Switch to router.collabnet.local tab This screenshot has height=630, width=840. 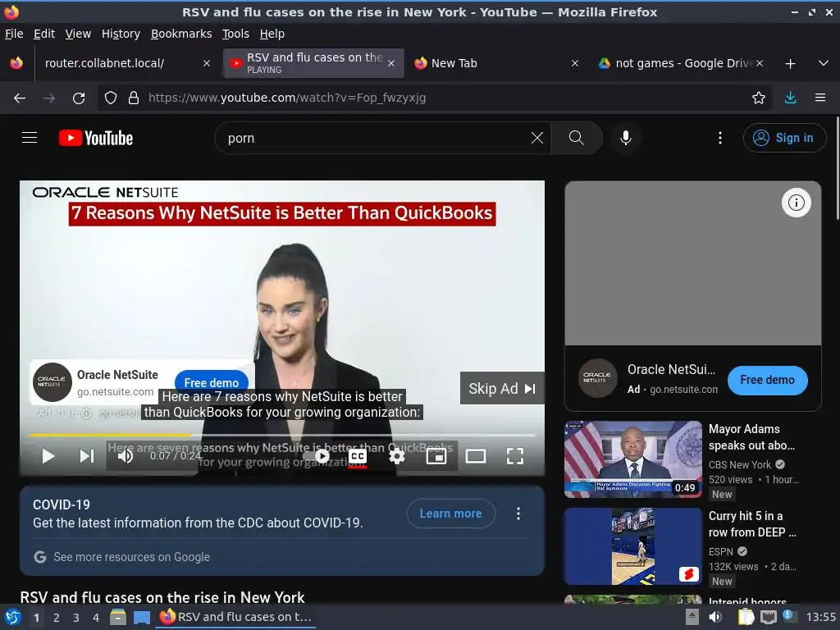tap(126, 63)
